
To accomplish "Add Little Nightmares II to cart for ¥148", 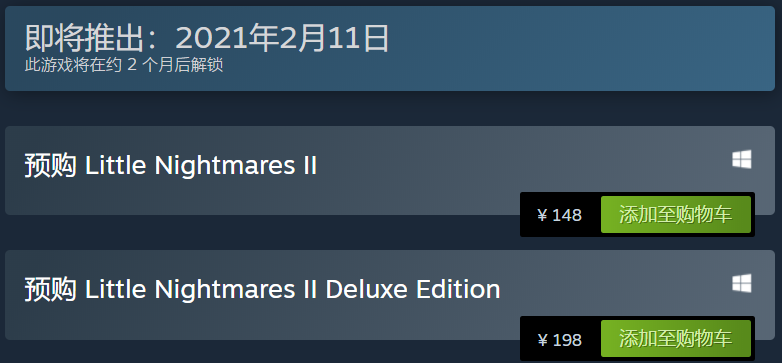I will click(x=675, y=214).
